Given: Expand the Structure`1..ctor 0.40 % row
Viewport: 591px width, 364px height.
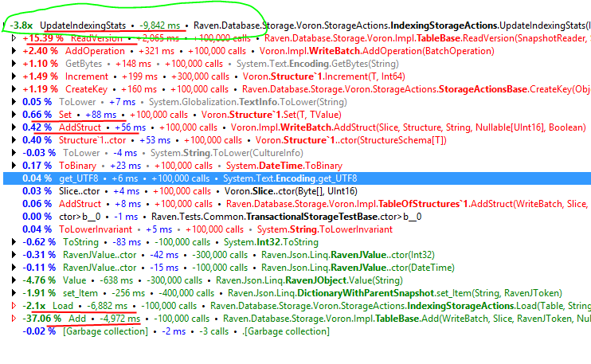Looking at the screenshot, I should (x=14, y=140).
